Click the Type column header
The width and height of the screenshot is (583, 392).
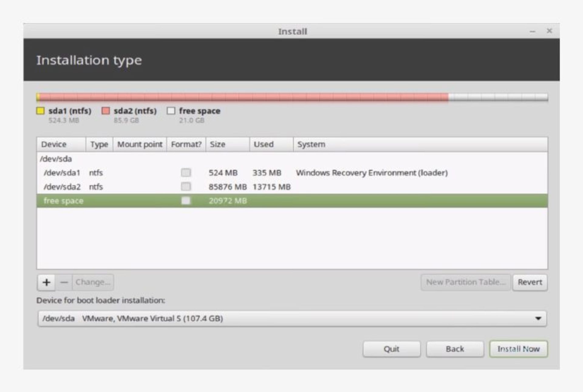tap(99, 144)
